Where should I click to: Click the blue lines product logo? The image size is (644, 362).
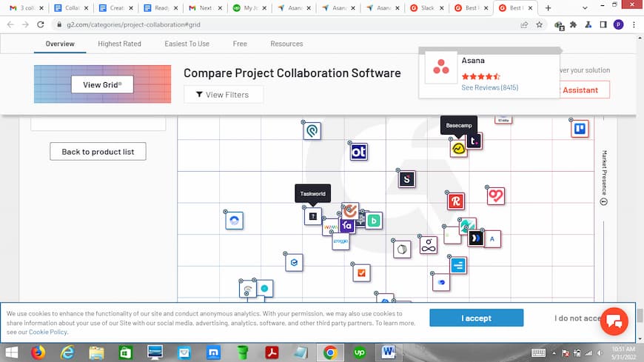(458, 266)
